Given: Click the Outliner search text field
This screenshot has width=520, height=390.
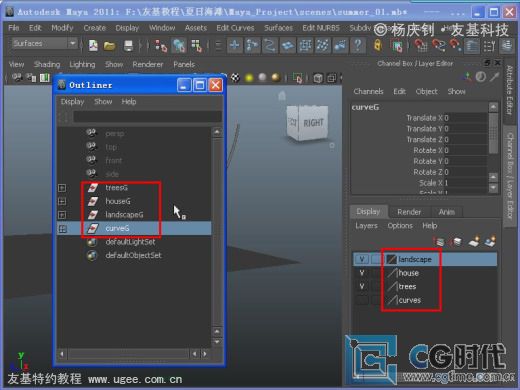Looking at the screenshot, I should (x=147, y=117).
